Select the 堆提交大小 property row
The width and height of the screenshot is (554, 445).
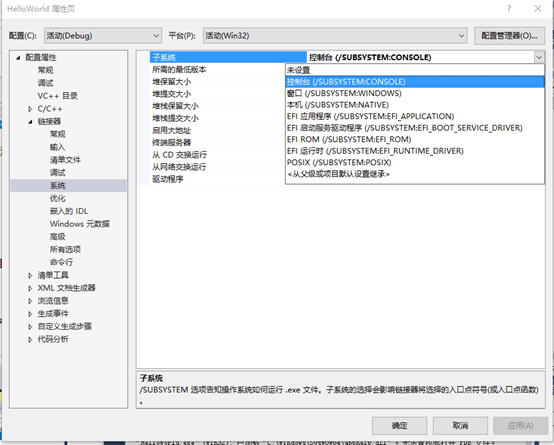[x=217, y=94]
